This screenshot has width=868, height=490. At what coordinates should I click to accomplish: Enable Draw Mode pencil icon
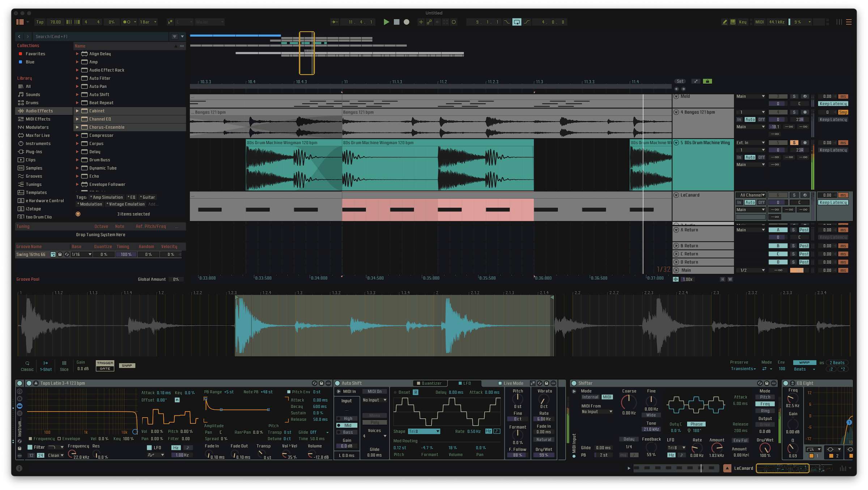pos(724,22)
